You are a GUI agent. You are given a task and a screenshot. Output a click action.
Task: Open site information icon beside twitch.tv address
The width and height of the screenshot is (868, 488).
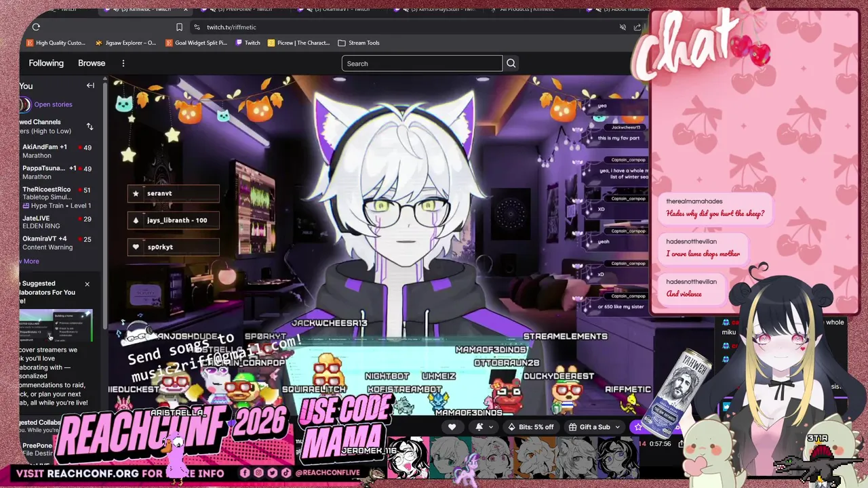[197, 27]
